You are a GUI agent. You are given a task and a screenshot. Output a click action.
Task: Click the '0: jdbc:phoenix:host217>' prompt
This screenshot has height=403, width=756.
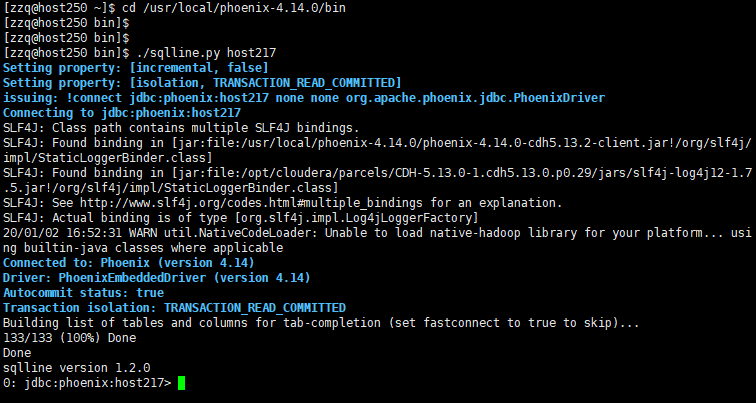tap(87, 383)
